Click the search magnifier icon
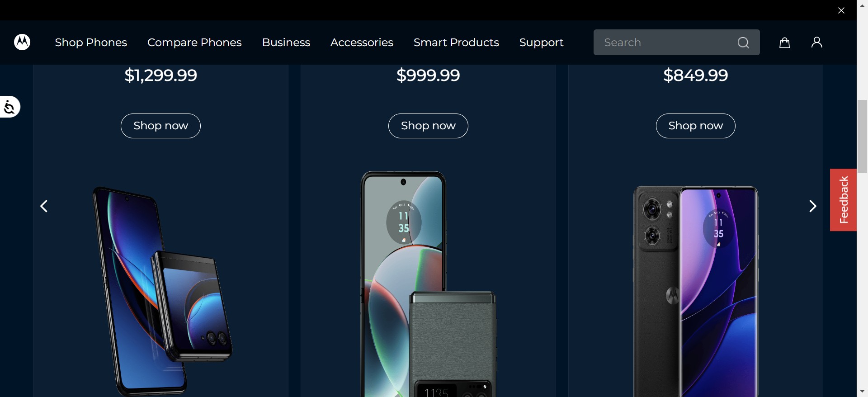Image resolution: width=868 pixels, height=397 pixels. pos(743,43)
